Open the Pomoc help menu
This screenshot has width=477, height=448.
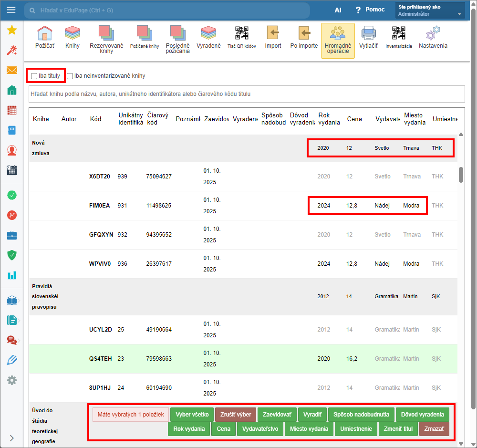pos(370,10)
